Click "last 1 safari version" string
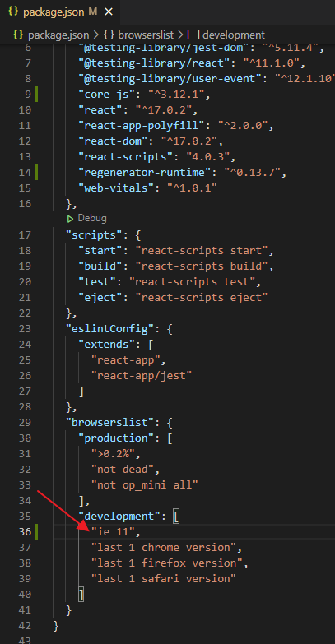This screenshot has width=335, height=644. coord(164,579)
